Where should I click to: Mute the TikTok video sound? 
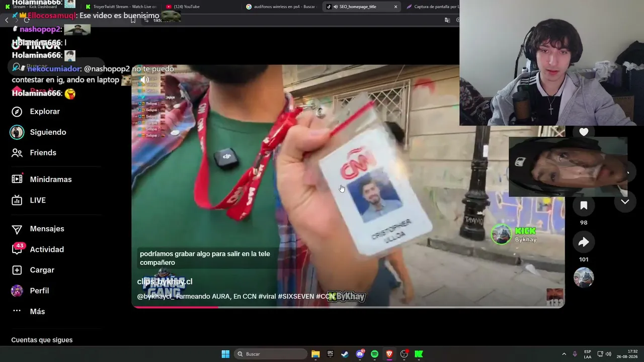(145, 79)
